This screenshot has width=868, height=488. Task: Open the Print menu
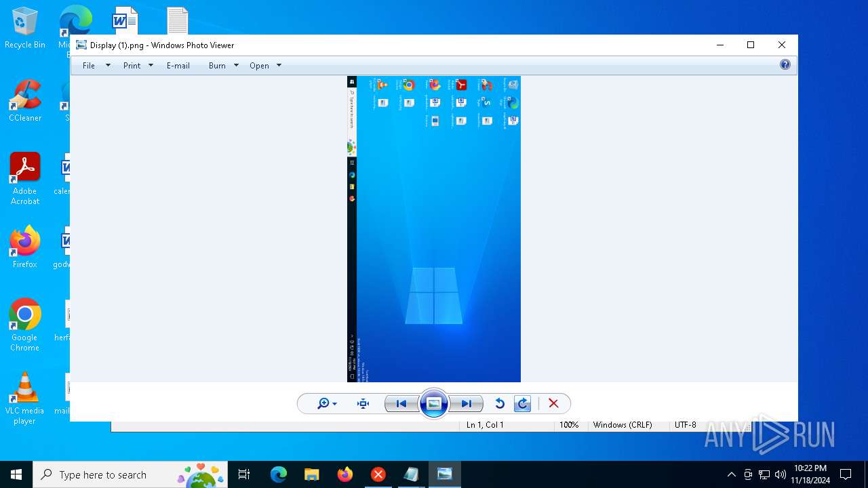132,66
